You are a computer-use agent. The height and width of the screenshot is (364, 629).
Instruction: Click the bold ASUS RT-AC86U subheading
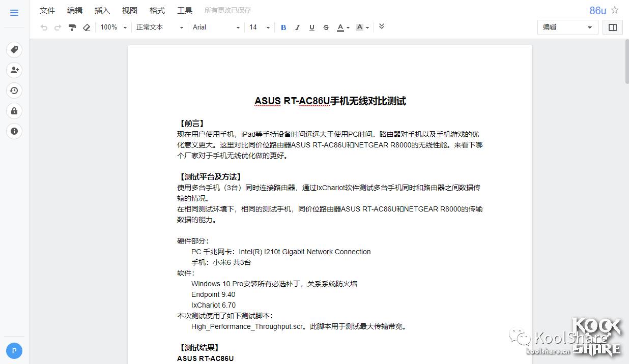tap(206, 358)
